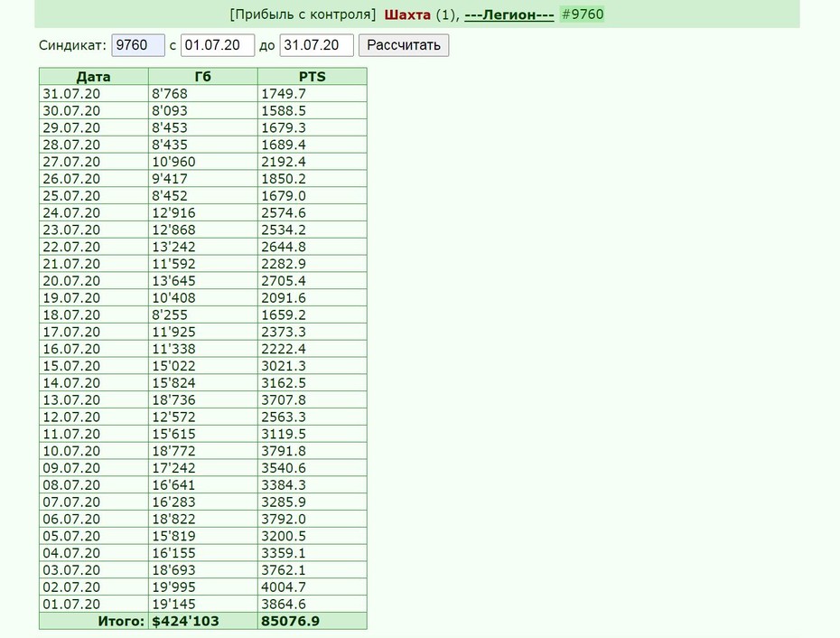The image size is (840, 638).
Task: Click the Гб column header
Action: (x=203, y=76)
